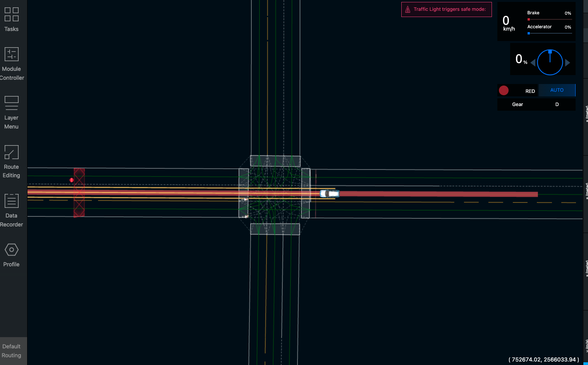Click the RED signal status label

coord(530,91)
